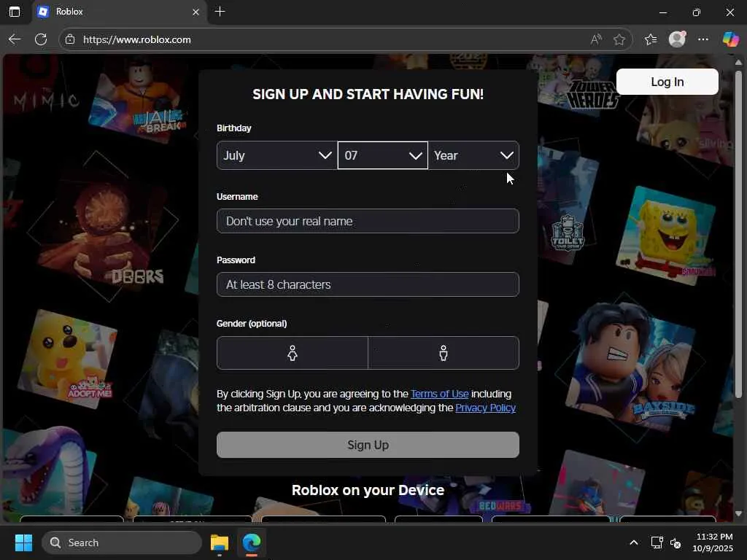Open File Explorer from the taskbar
Image resolution: width=747 pixels, height=560 pixels.
click(x=220, y=542)
